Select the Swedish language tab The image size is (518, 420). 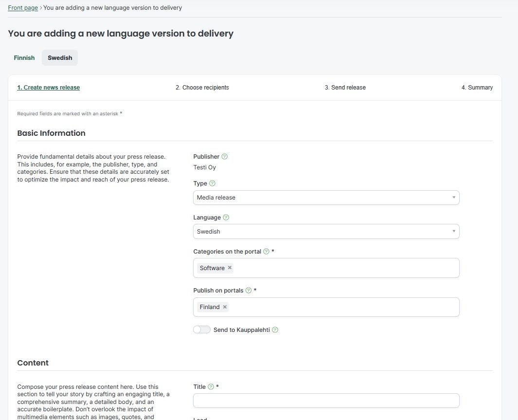coord(60,58)
